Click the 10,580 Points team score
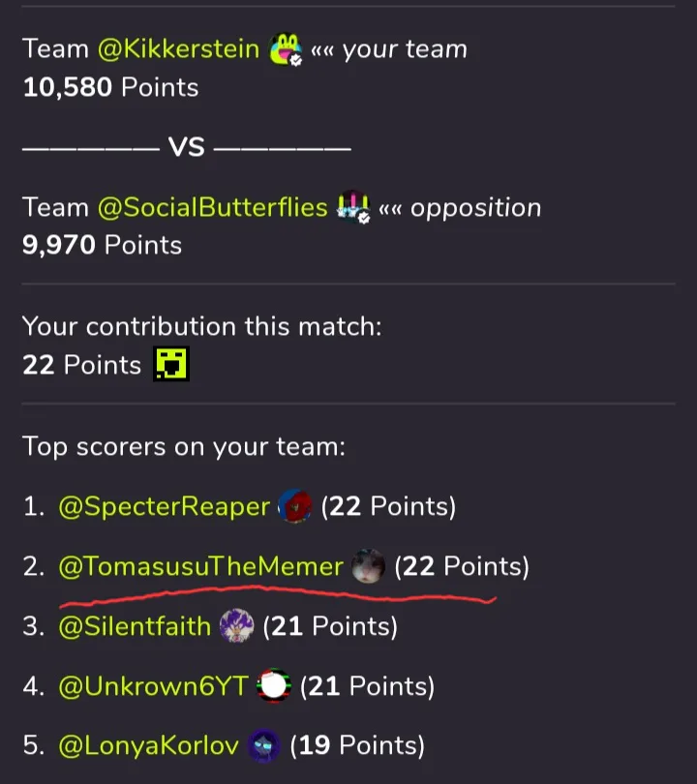The height and width of the screenshot is (784, 697). point(110,87)
